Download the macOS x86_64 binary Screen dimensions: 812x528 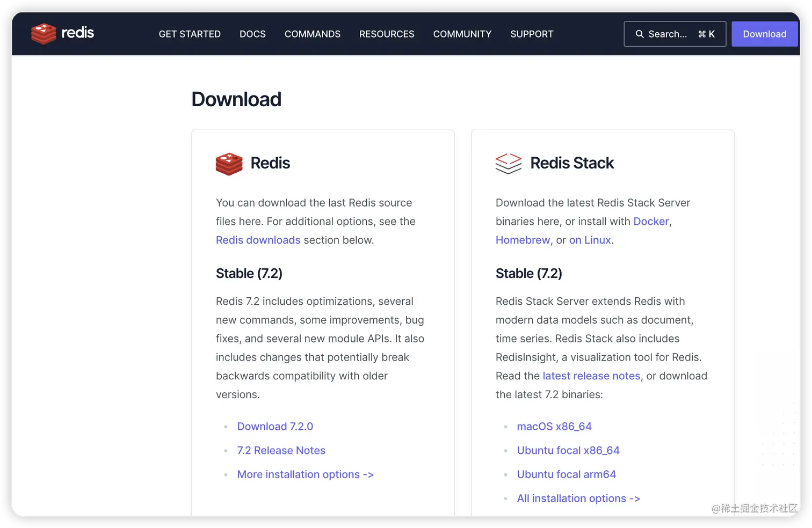pos(554,426)
